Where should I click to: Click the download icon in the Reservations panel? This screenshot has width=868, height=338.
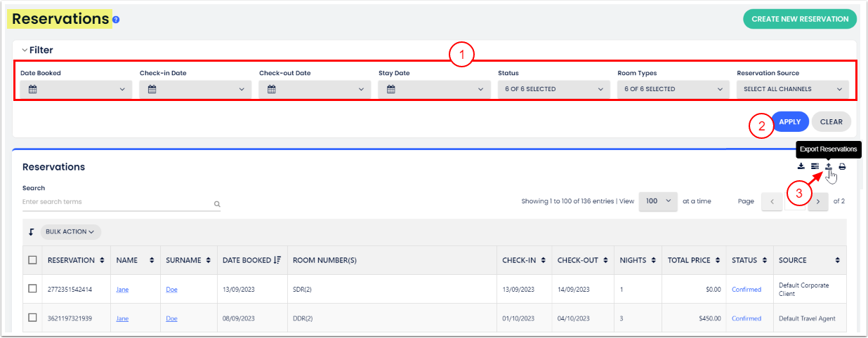[801, 166]
